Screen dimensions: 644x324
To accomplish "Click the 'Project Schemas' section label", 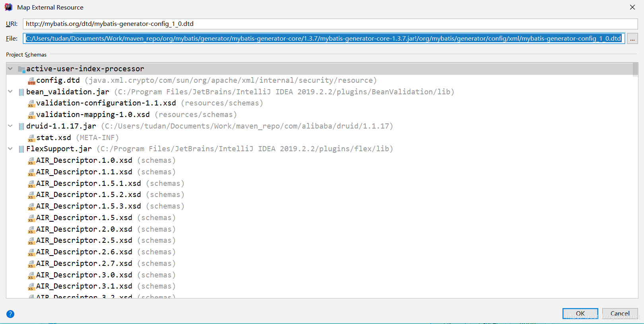I will (x=26, y=55).
